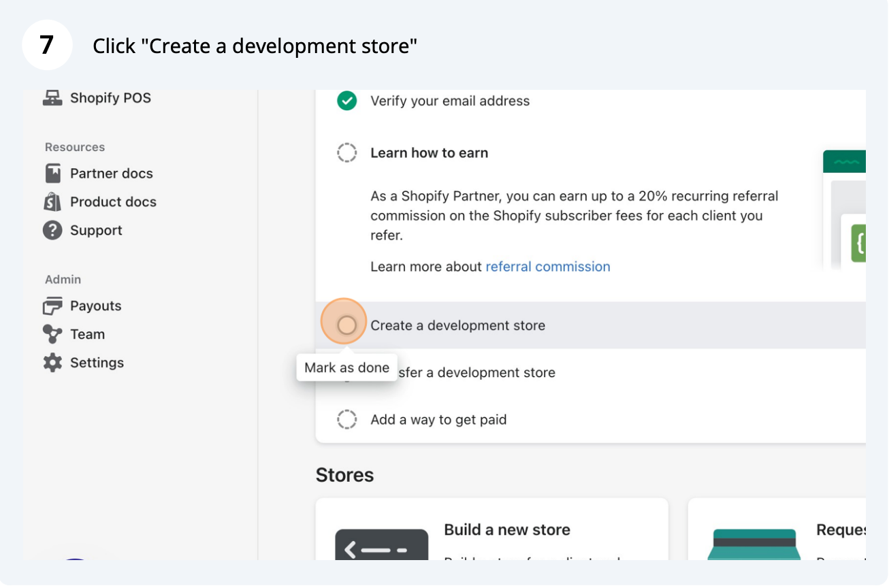The image size is (889, 588).
Task: Expand Verify your email address step
Action: point(450,101)
